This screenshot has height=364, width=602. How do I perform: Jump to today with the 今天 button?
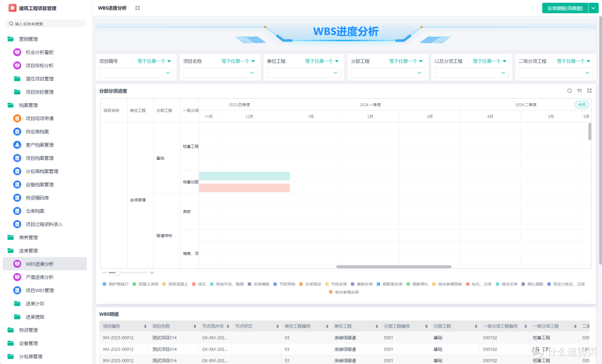point(582,104)
